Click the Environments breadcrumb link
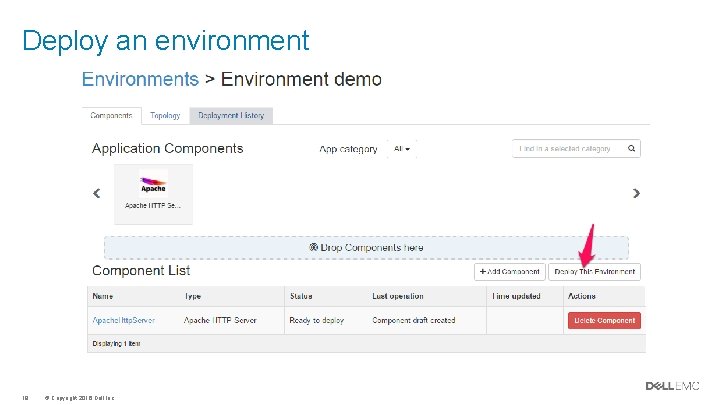720x405 pixels. click(x=140, y=79)
